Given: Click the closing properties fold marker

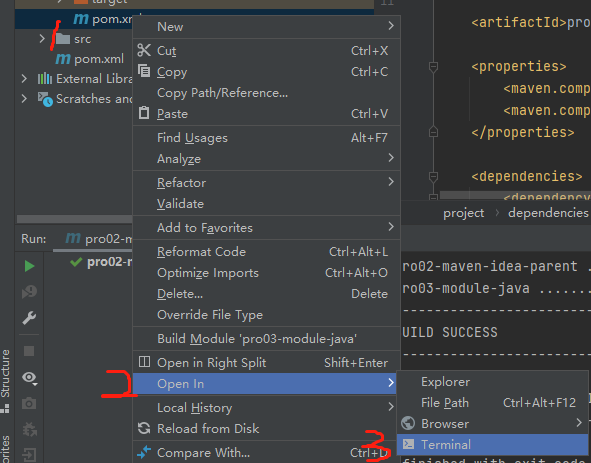Looking at the screenshot, I should [x=433, y=132].
